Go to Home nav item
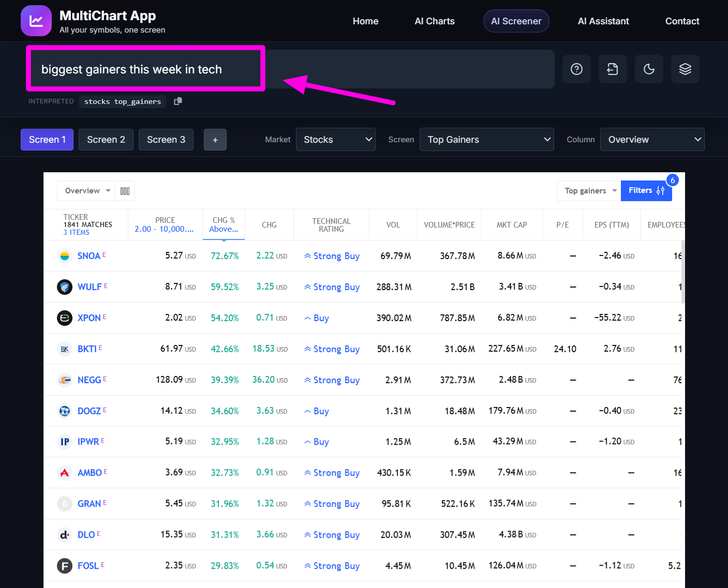The width and height of the screenshot is (728, 588). 366,21
